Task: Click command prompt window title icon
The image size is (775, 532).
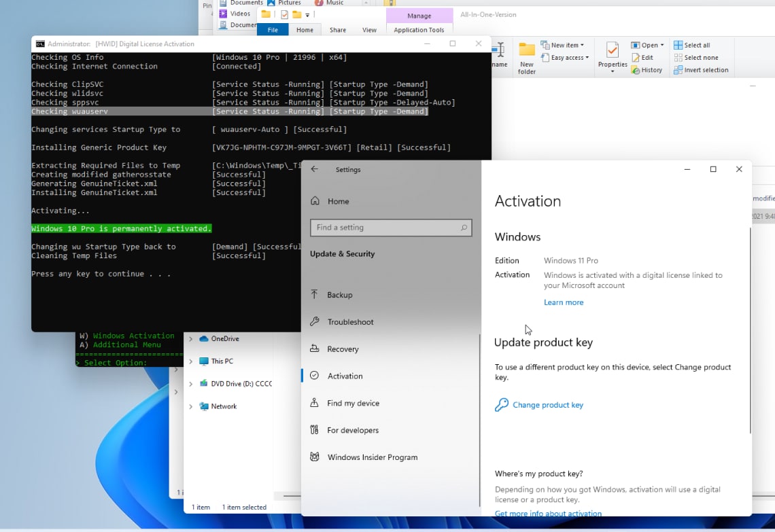Action: [40, 44]
